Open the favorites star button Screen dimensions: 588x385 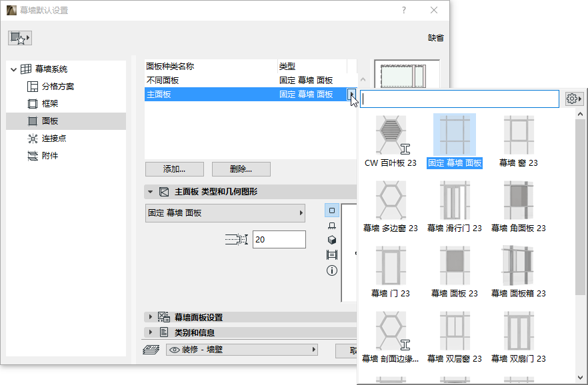pyautogui.click(x=20, y=38)
